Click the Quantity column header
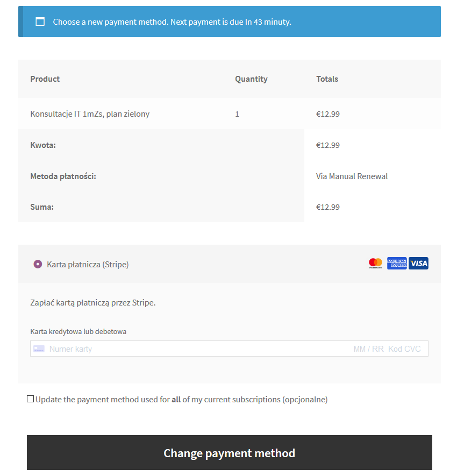This screenshot has width=457, height=476. [x=251, y=79]
